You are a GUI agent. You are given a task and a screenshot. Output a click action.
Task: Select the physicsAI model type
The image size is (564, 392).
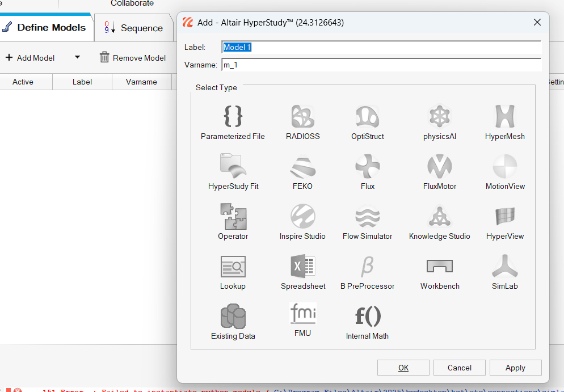pyautogui.click(x=440, y=123)
